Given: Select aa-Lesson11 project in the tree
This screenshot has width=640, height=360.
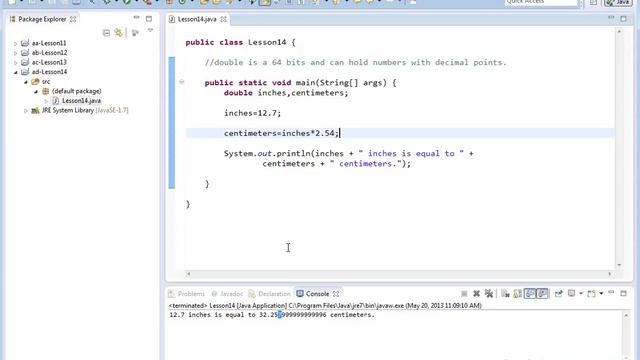Looking at the screenshot, I should pos(49,43).
